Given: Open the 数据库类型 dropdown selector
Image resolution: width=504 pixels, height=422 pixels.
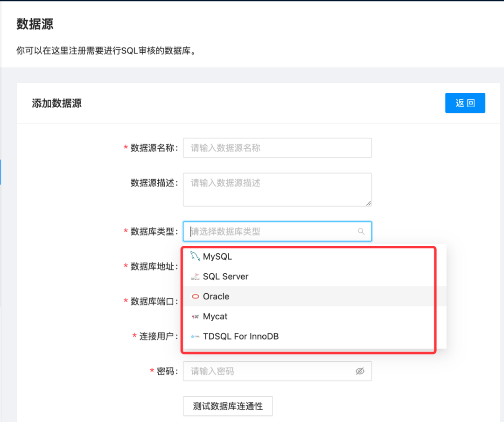Looking at the screenshot, I should coord(277,231).
